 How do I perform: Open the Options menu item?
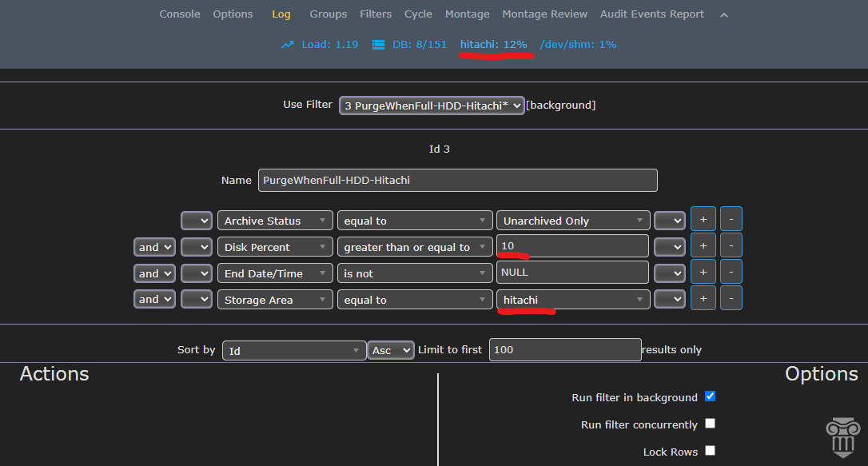pos(233,14)
